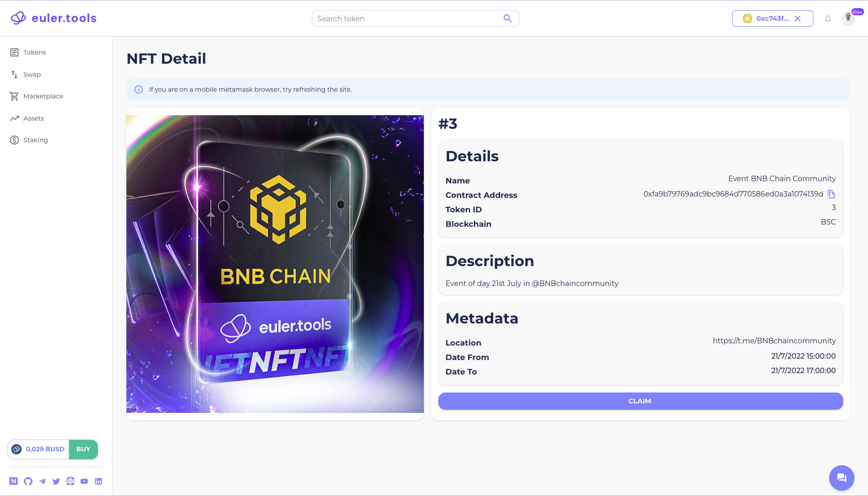Open the Telegram social icon
The image size is (868, 496).
[42, 481]
